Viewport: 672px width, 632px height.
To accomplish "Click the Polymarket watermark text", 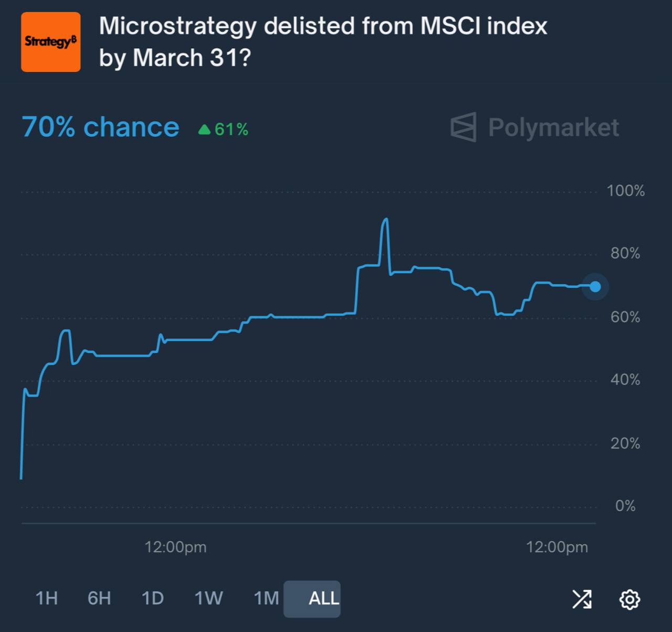I will [553, 128].
